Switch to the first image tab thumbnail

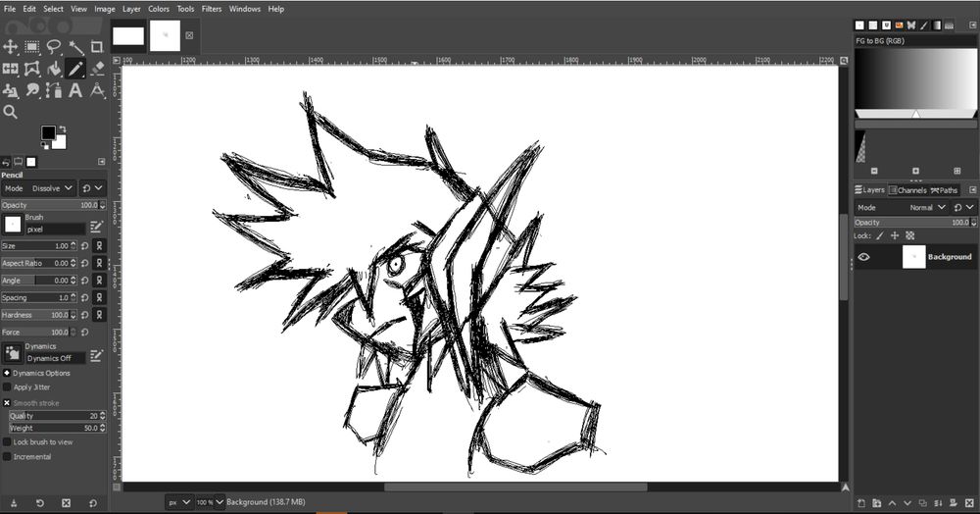pyautogui.click(x=128, y=35)
